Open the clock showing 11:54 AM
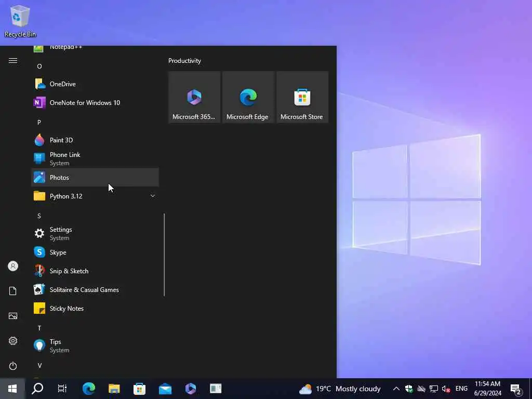 (x=487, y=389)
